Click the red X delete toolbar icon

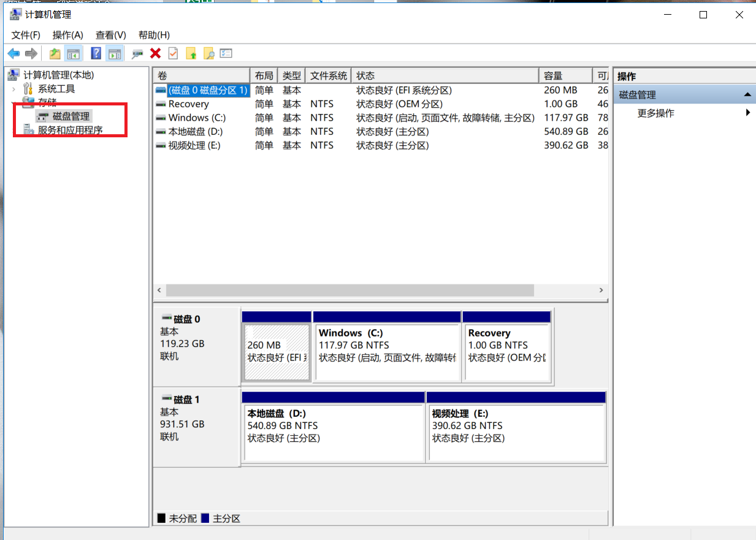click(155, 54)
